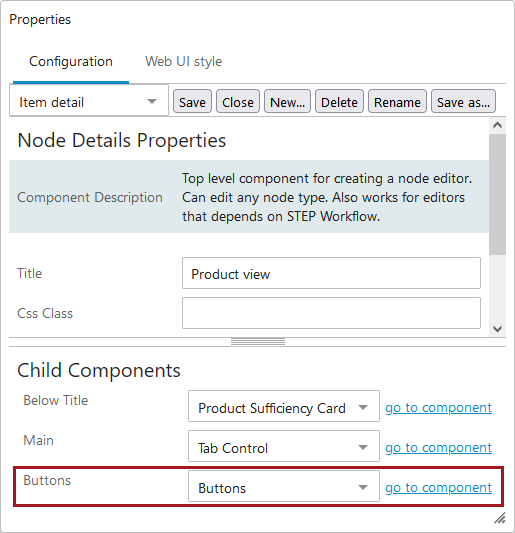This screenshot has height=533, width=515.
Task: Click the panel resize grip in corner
Action: (499, 517)
